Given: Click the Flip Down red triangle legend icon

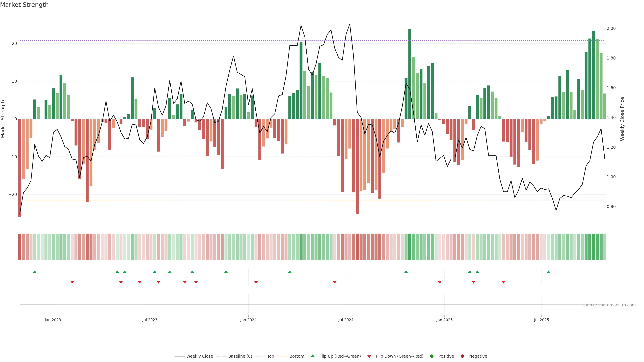Looking at the screenshot, I should click(369, 356).
